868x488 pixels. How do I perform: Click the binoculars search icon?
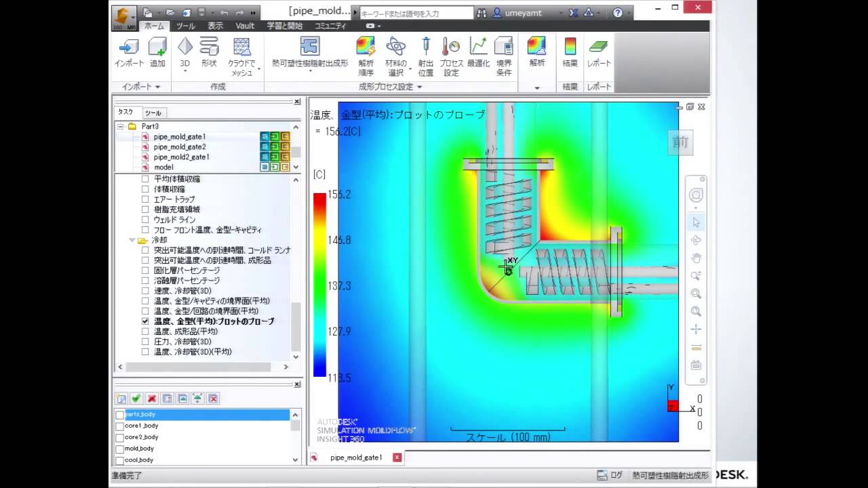pos(481,13)
